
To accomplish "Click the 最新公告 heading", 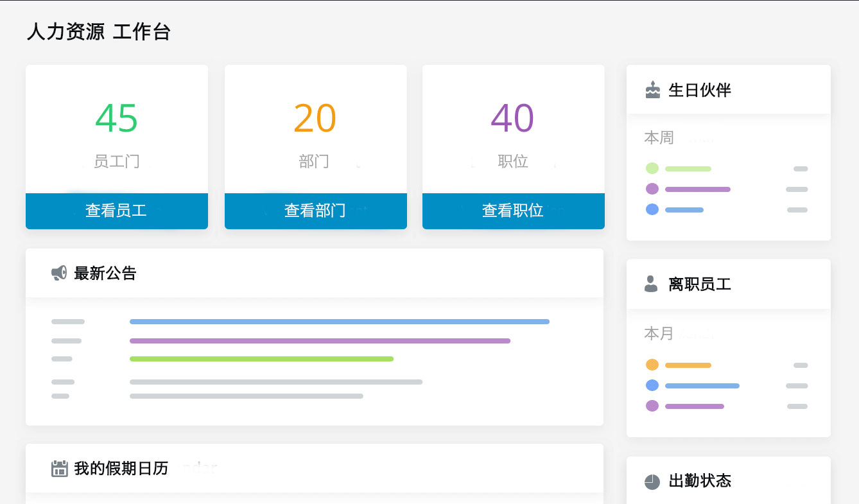I will click(105, 274).
